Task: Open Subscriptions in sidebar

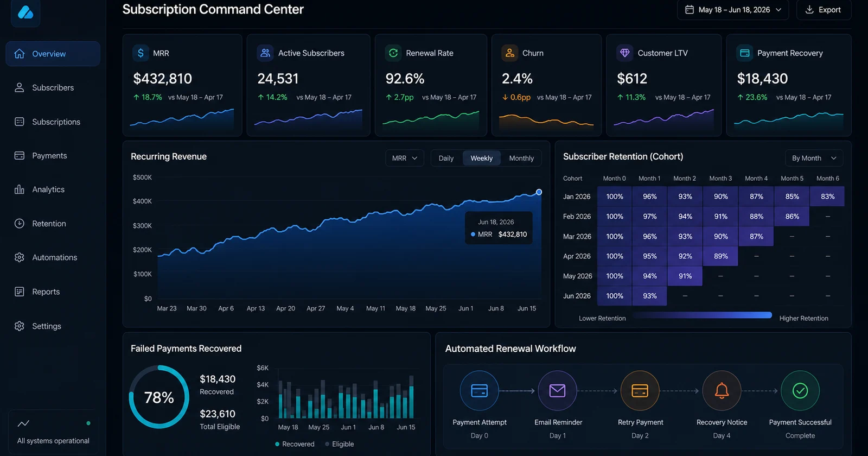Action: pyautogui.click(x=53, y=122)
